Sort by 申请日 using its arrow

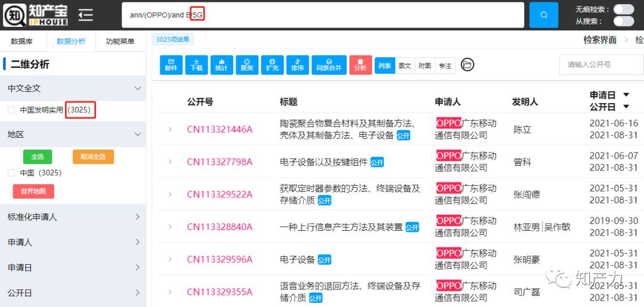pos(626,95)
